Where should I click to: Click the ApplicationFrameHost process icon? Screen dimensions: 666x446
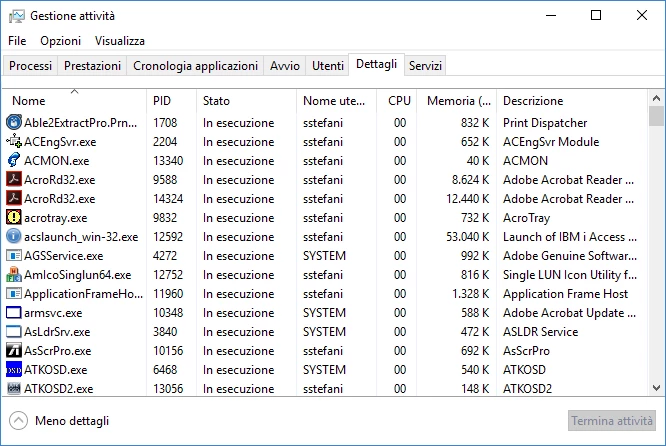(14, 294)
